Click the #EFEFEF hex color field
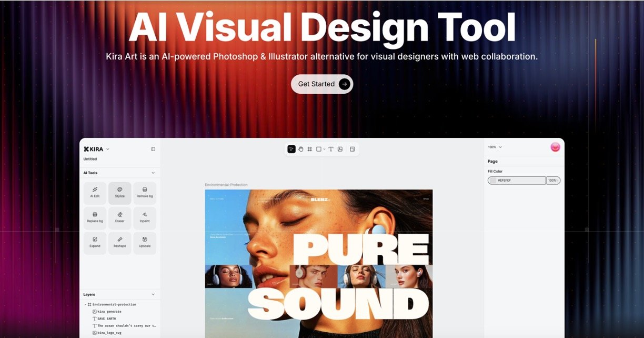Viewport: 644px width, 338px height. [517, 180]
